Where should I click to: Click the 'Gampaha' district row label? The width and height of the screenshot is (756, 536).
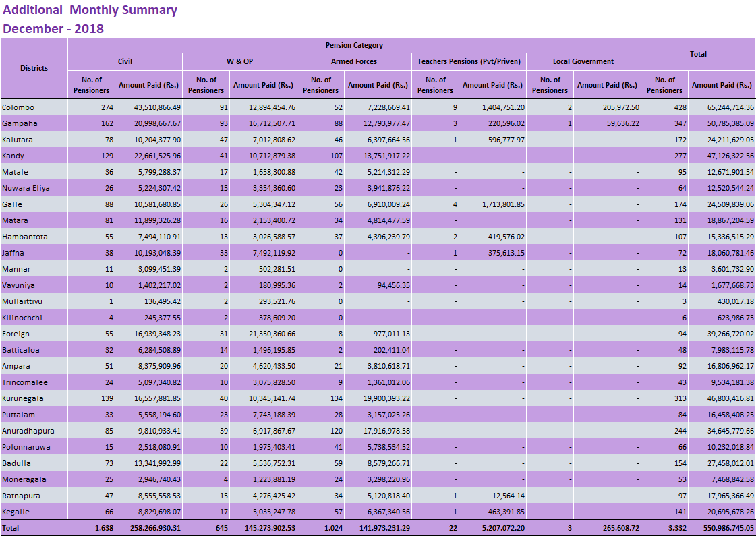20,123
